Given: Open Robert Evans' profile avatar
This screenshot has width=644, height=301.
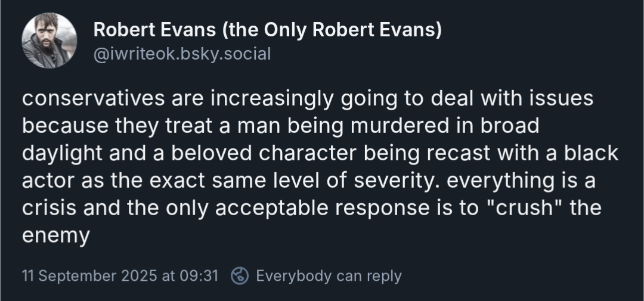Looking at the screenshot, I should (x=49, y=41).
